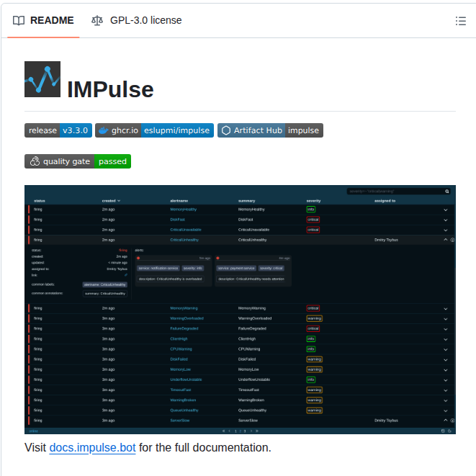Click the IMPulse pulse-line logo image
The height and width of the screenshot is (476, 476).
click(42, 79)
